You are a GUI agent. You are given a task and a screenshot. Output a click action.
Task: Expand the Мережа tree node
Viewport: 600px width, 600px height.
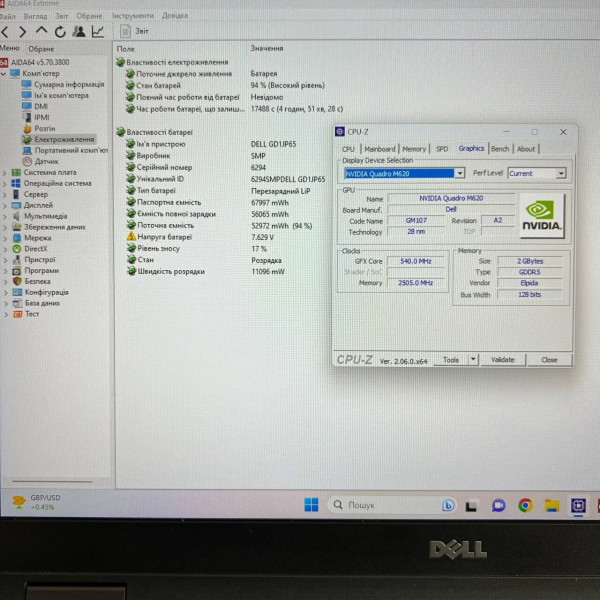click(x=4, y=238)
